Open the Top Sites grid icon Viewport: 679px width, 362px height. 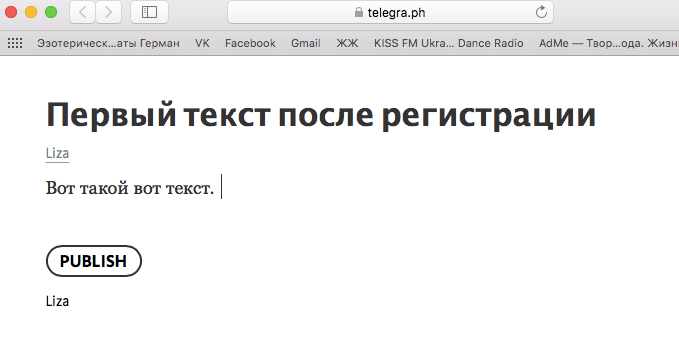point(15,43)
